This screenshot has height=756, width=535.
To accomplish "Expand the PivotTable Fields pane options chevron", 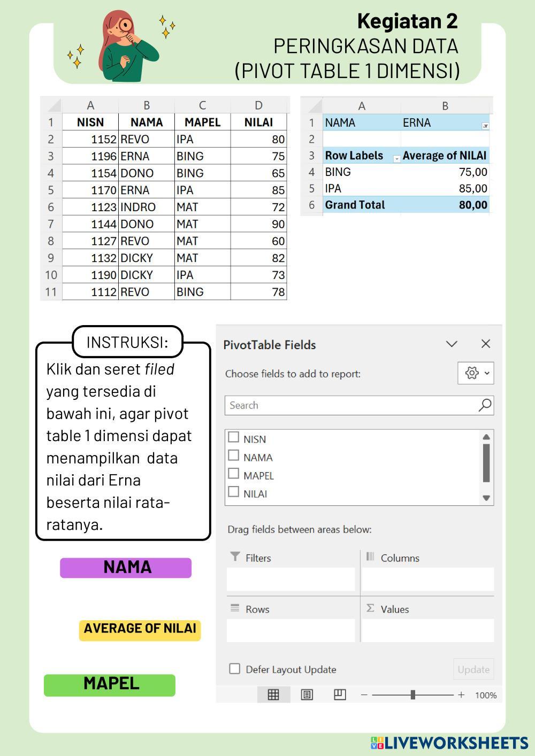I will [452, 344].
